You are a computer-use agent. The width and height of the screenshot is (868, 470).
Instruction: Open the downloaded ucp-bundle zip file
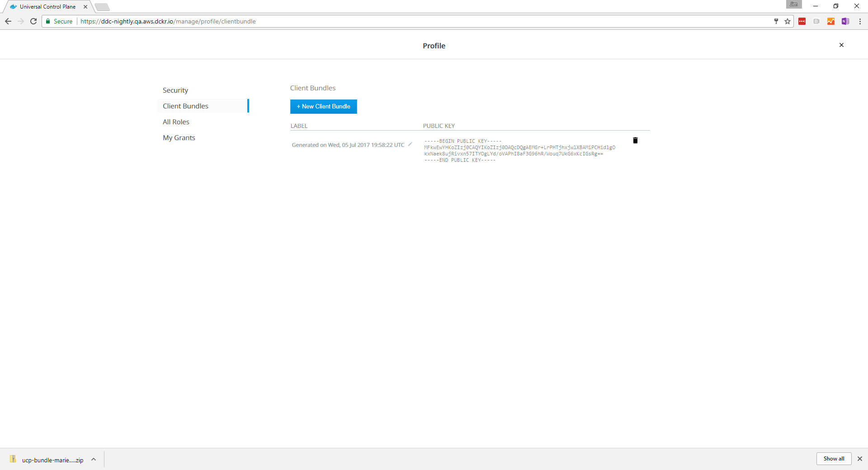(x=47, y=460)
